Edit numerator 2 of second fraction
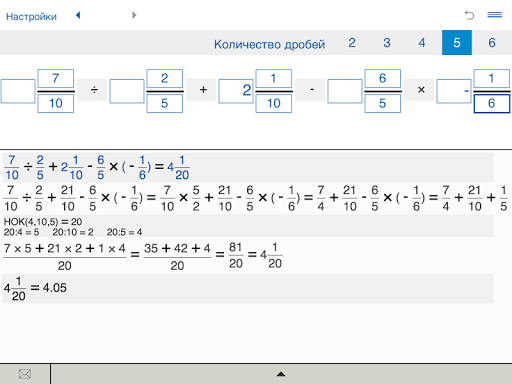The image size is (512, 384). (165, 78)
